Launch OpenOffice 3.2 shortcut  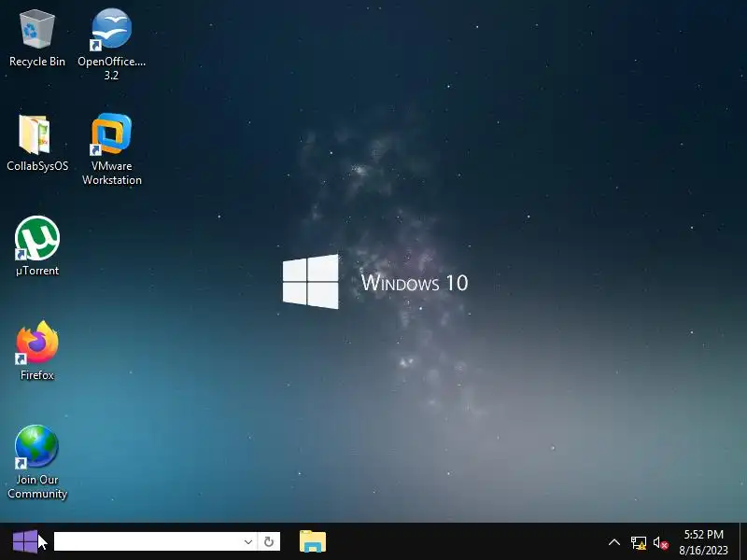point(111,44)
